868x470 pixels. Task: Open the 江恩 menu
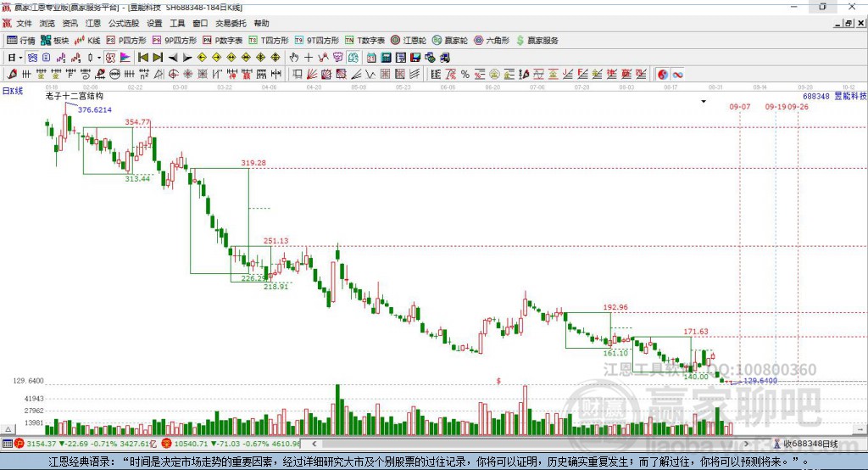click(93, 23)
